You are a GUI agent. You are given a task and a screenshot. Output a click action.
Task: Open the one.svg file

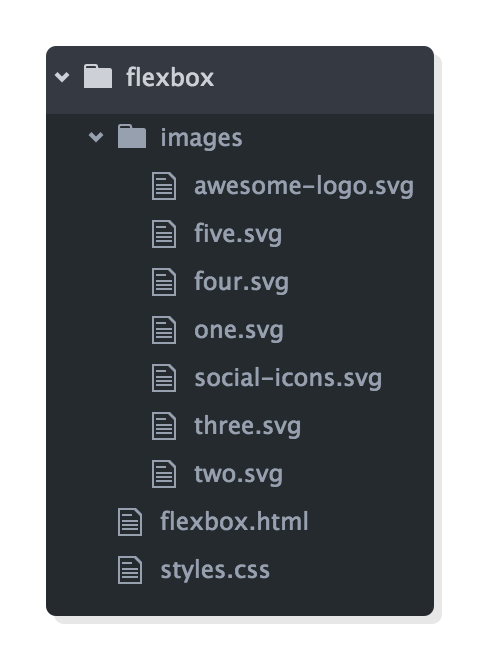(239, 330)
